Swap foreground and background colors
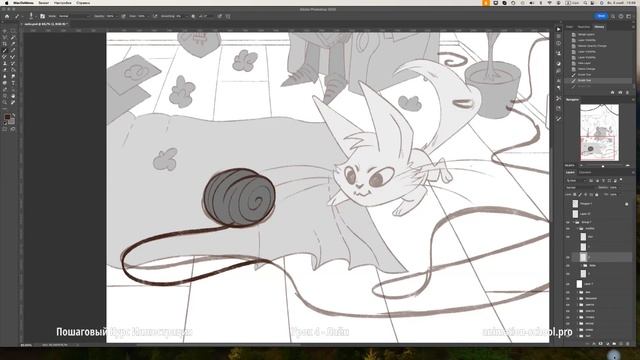 pos(13,114)
